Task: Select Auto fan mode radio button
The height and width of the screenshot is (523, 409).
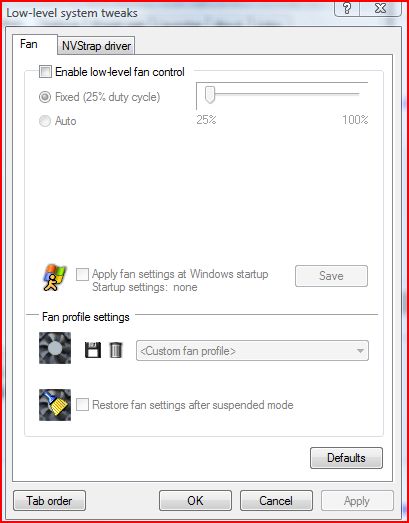Action: tap(45, 121)
